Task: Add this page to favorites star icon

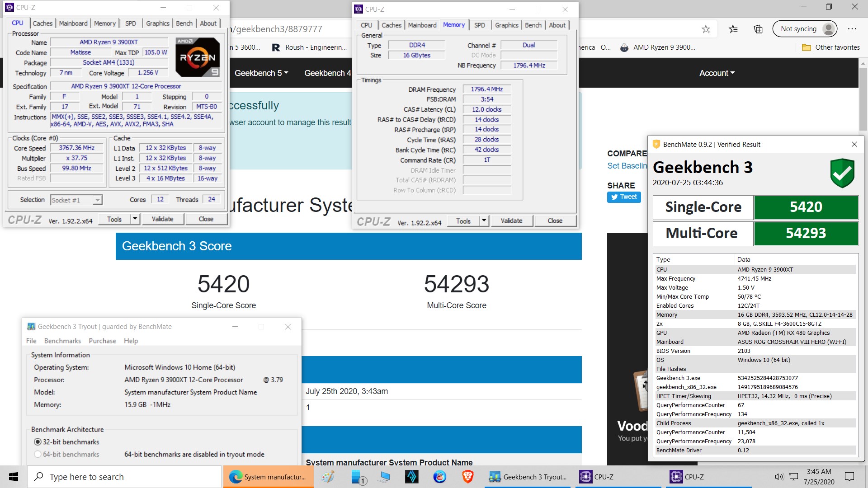Action: pyautogui.click(x=706, y=29)
